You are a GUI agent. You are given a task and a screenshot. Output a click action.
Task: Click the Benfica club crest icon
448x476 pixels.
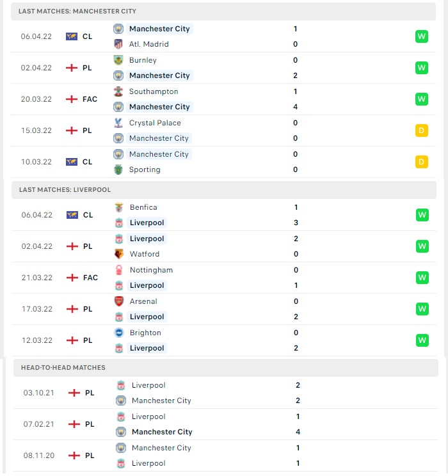pos(119,208)
